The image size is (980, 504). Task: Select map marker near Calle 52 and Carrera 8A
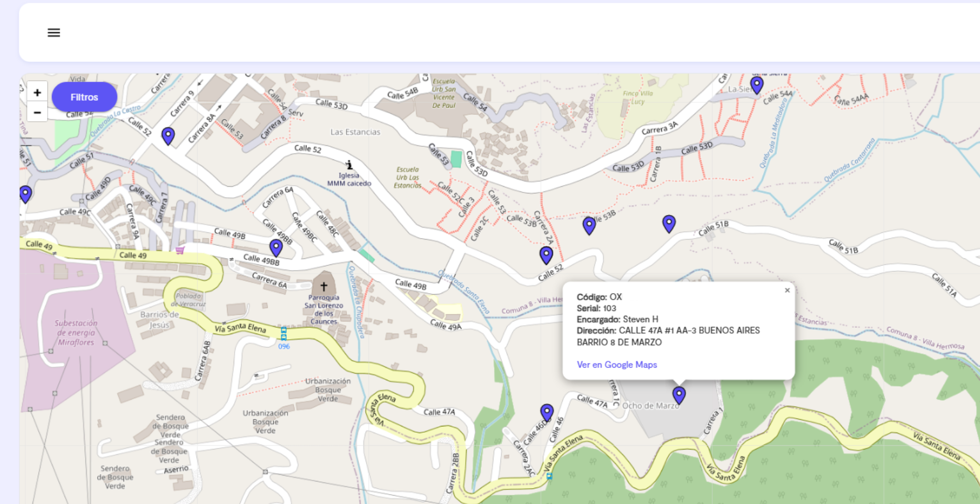(168, 136)
